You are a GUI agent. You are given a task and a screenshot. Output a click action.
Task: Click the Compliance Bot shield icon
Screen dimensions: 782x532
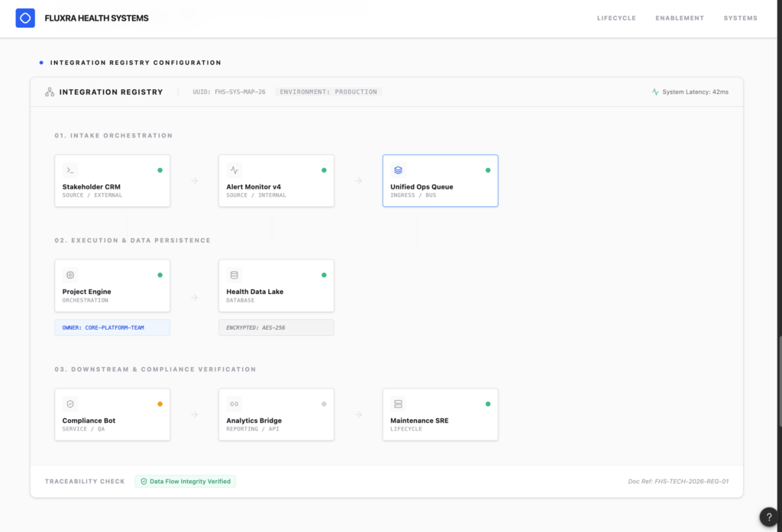coord(69,404)
